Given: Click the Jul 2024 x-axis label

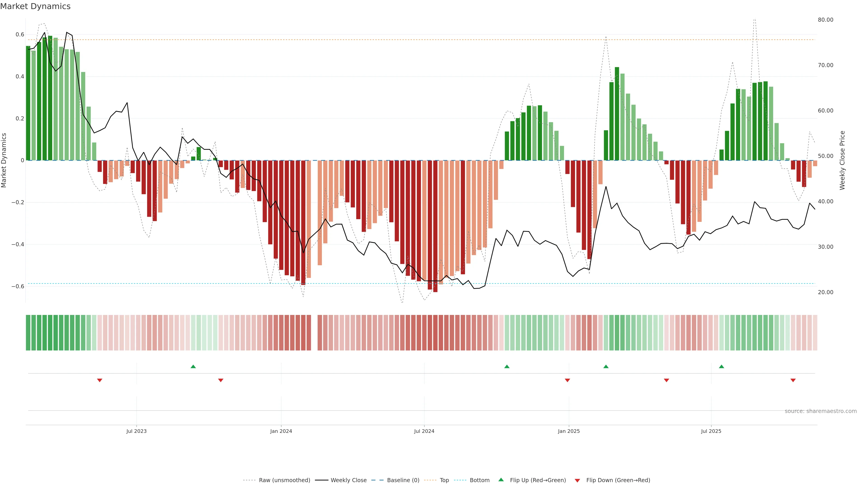Looking at the screenshot, I should (424, 431).
